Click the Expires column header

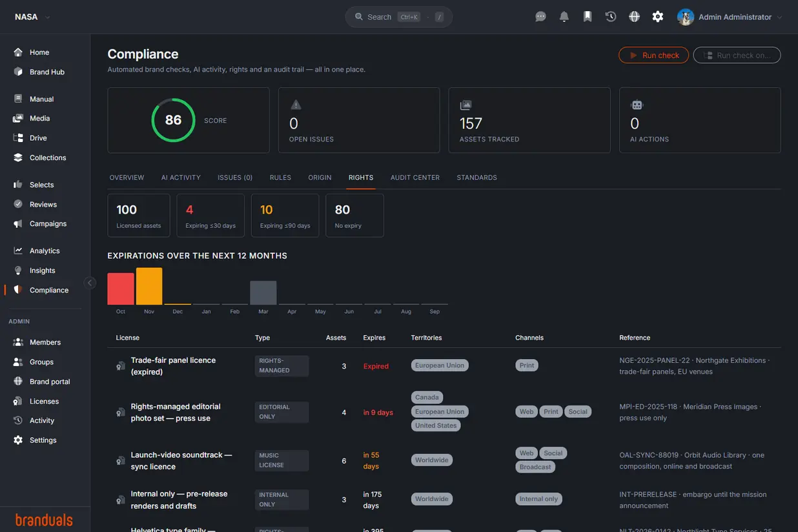click(374, 338)
